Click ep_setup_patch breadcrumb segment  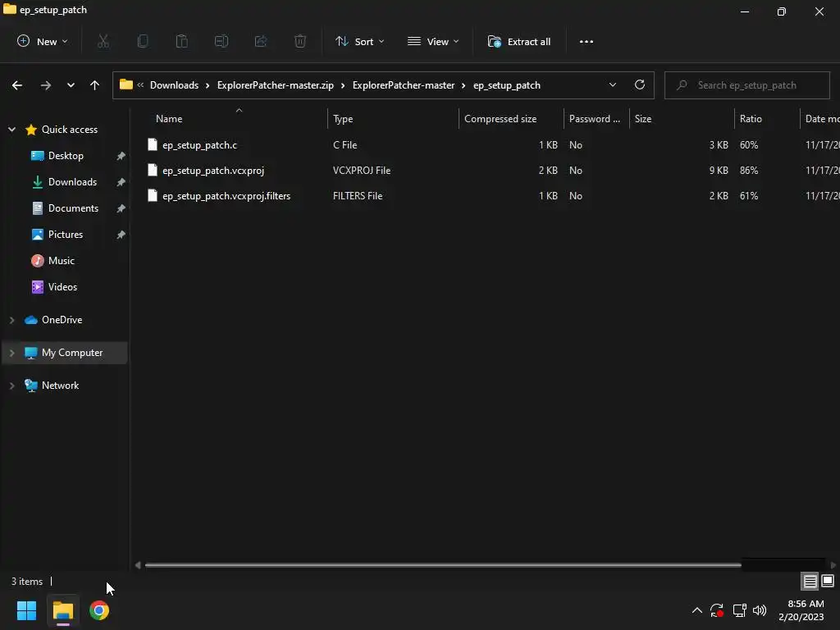coord(507,85)
